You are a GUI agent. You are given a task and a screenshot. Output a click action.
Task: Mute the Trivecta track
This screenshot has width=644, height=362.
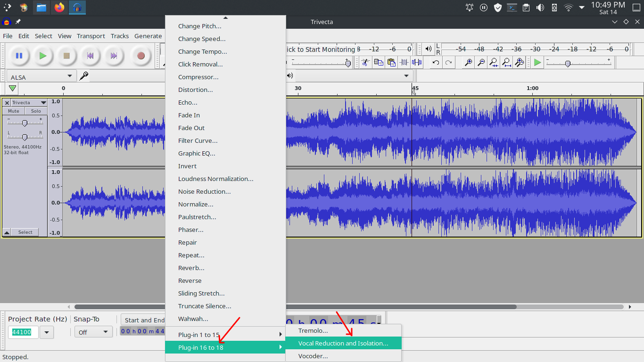[x=14, y=111]
